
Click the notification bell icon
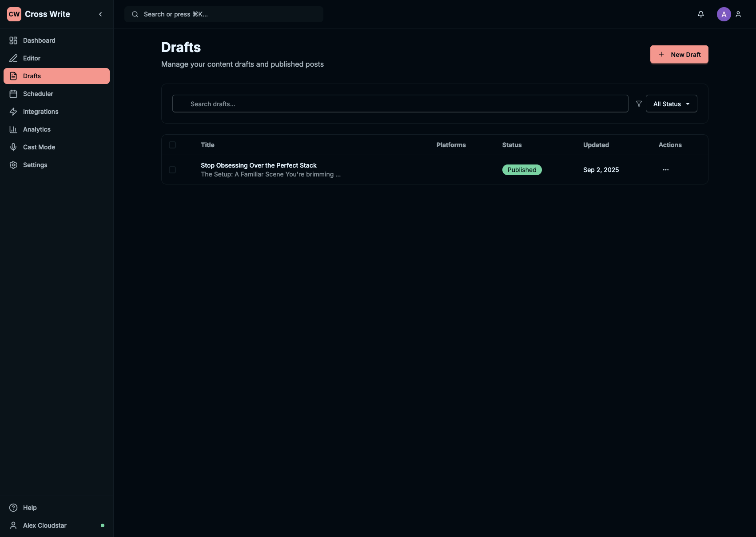tap(700, 14)
